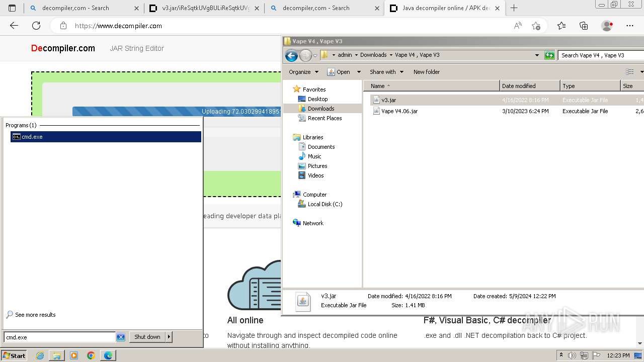Open the Share with menu
Image resolution: width=644 pixels, height=362 pixels.
pos(386,72)
